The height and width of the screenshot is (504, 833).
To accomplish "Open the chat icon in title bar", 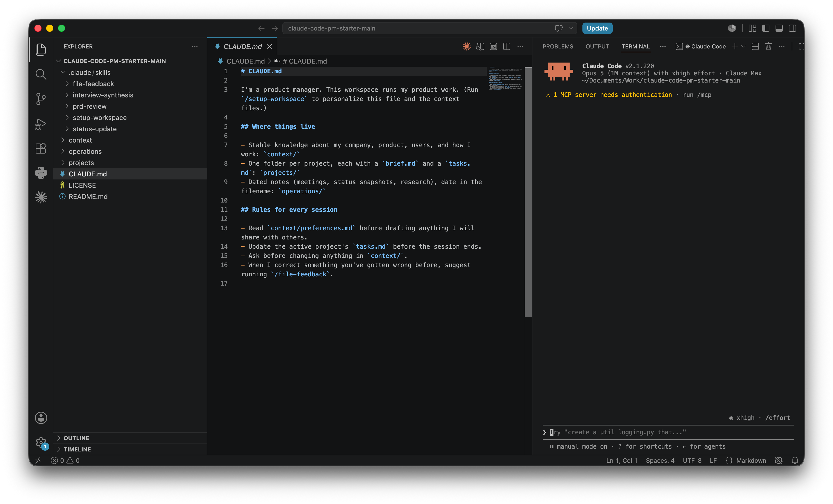I will [559, 28].
